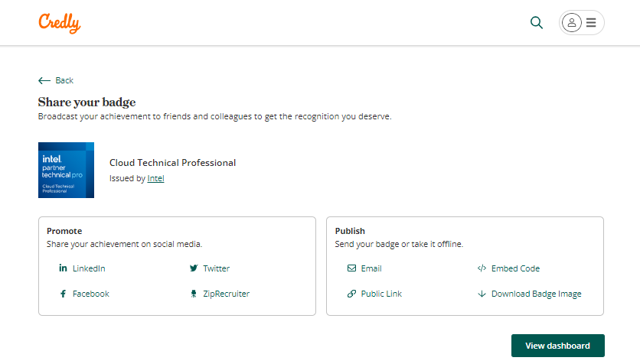640x364 pixels.
Task: Click the Email envelope icon
Action: pyautogui.click(x=351, y=268)
